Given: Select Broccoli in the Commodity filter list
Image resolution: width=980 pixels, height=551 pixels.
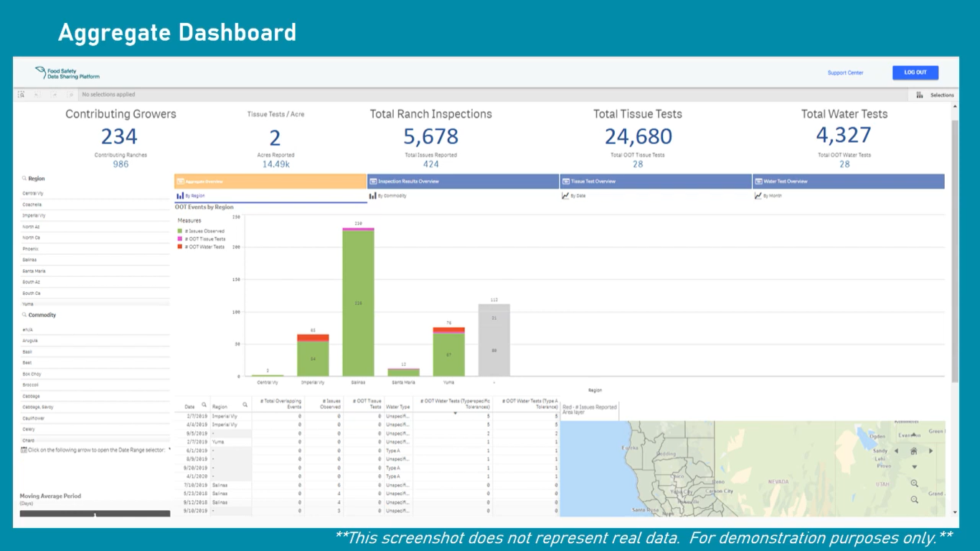Looking at the screenshot, I should click(x=31, y=385).
